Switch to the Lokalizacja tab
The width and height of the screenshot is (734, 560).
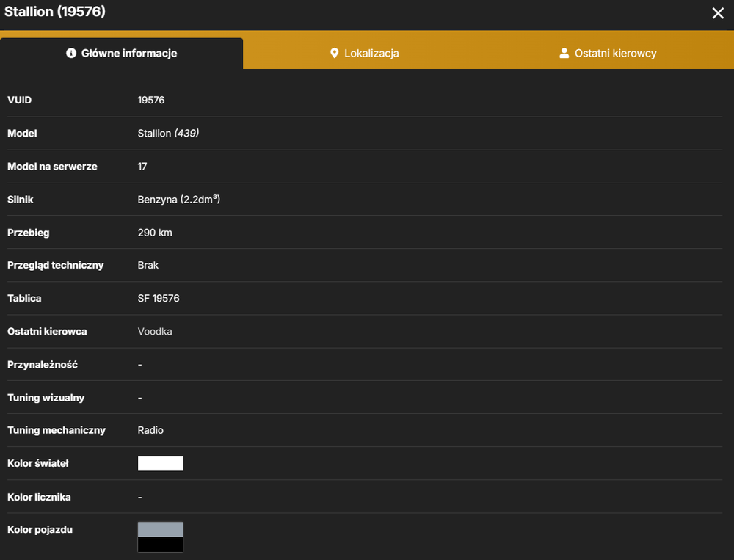(365, 54)
